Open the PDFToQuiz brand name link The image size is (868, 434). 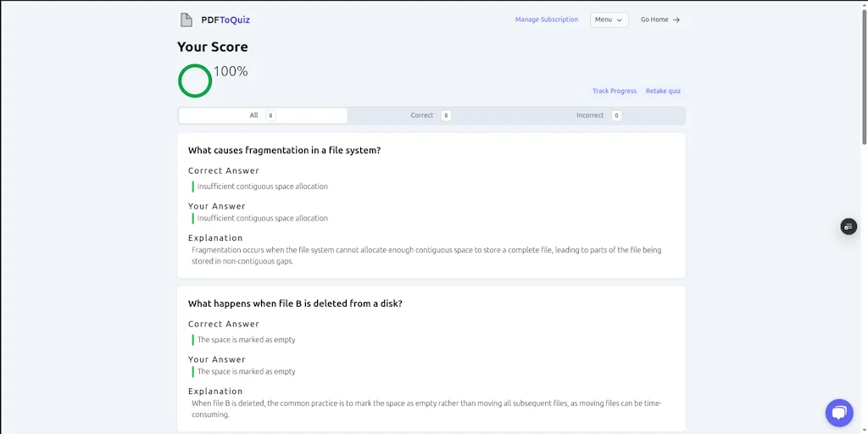point(225,20)
